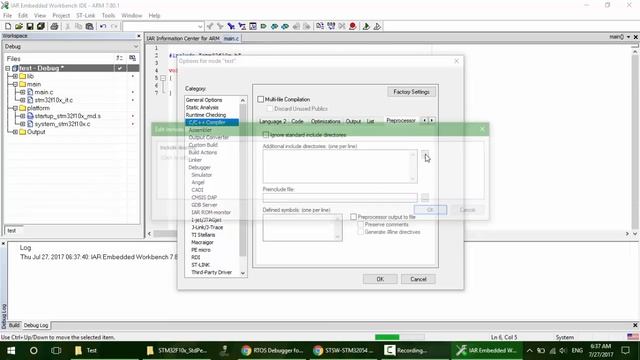Viewport: 640px width, 360px height.
Task: Click the Next Bookmark toolbar icon
Action: (285, 27)
